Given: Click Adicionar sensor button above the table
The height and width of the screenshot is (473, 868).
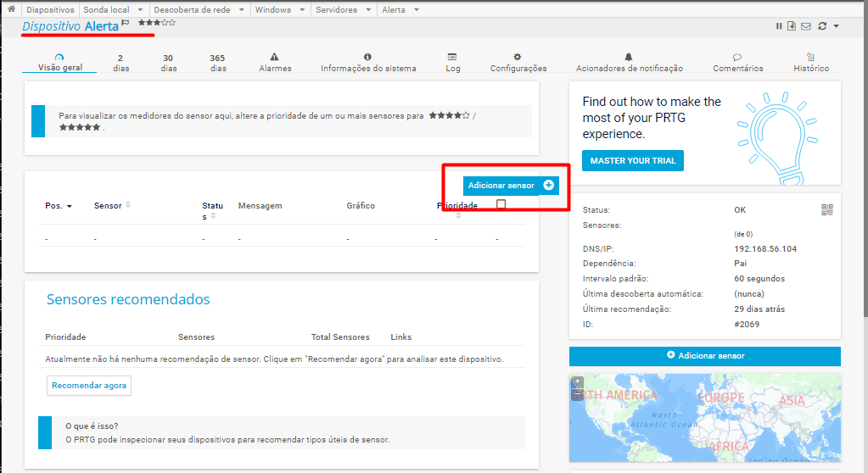Looking at the screenshot, I should click(511, 186).
